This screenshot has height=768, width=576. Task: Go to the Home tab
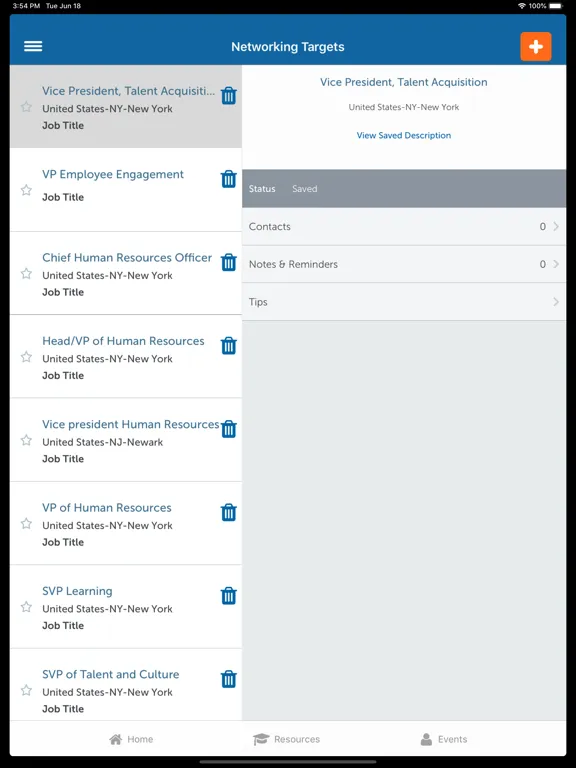131,739
